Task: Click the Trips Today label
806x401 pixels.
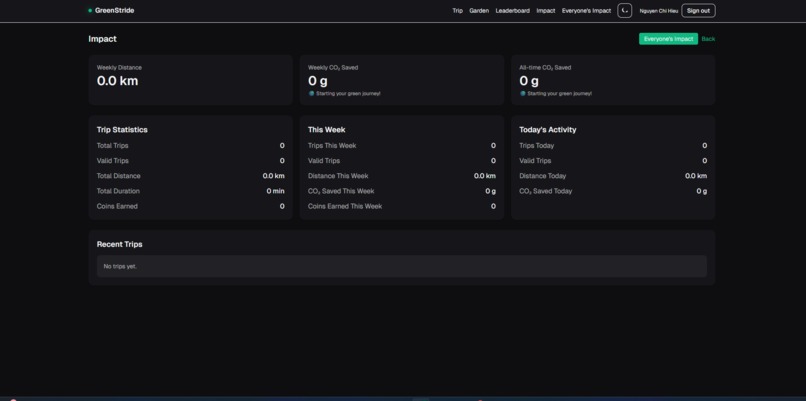Action: click(537, 145)
